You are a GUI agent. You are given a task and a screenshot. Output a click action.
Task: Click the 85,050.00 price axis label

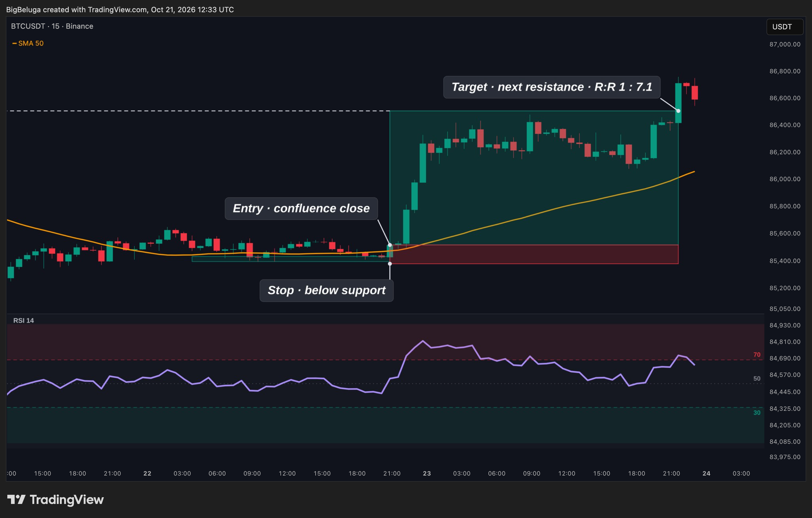tap(785, 309)
